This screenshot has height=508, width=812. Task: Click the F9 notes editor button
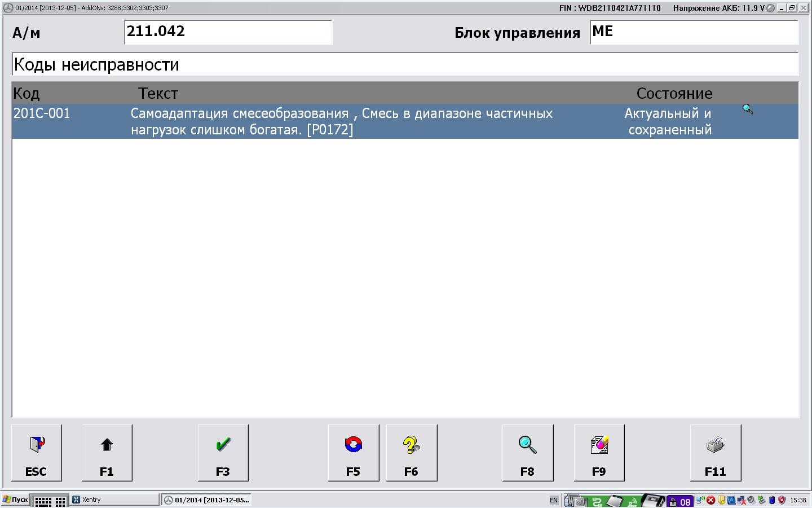coord(599,453)
